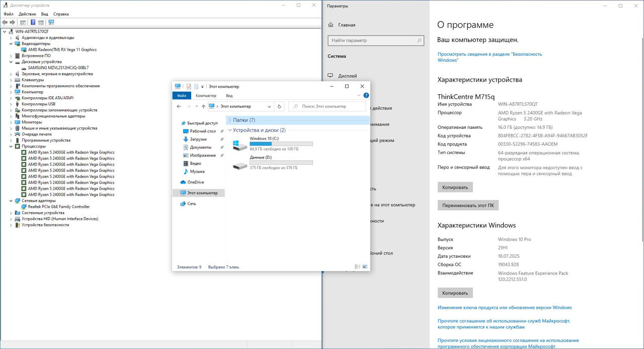This screenshot has width=644, height=349.
Task: Switch Explorer to large icons view
Action: tap(365, 266)
